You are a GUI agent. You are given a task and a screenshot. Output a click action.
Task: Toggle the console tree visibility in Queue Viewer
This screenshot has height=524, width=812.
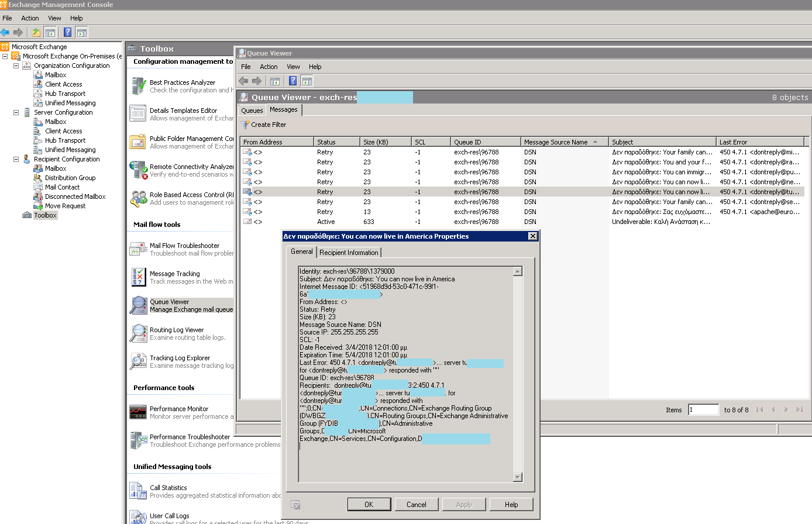[274, 81]
